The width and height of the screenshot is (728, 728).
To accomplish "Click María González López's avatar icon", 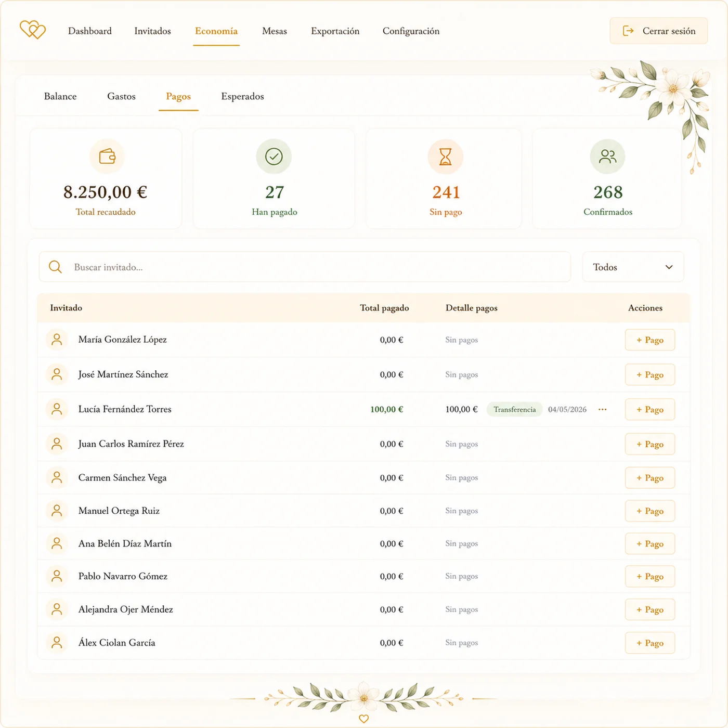I will pyautogui.click(x=57, y=340).
